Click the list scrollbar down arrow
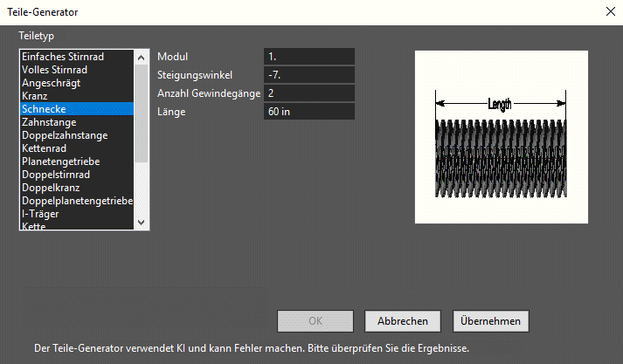Image resolution: width=623 pixels, height=364 pixels. [x=141, y=223]
